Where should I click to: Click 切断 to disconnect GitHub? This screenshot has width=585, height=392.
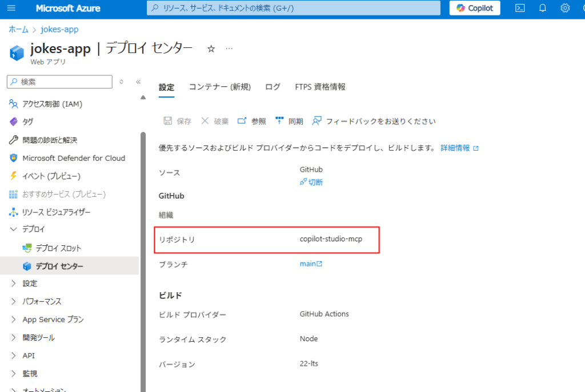point(311,182)
